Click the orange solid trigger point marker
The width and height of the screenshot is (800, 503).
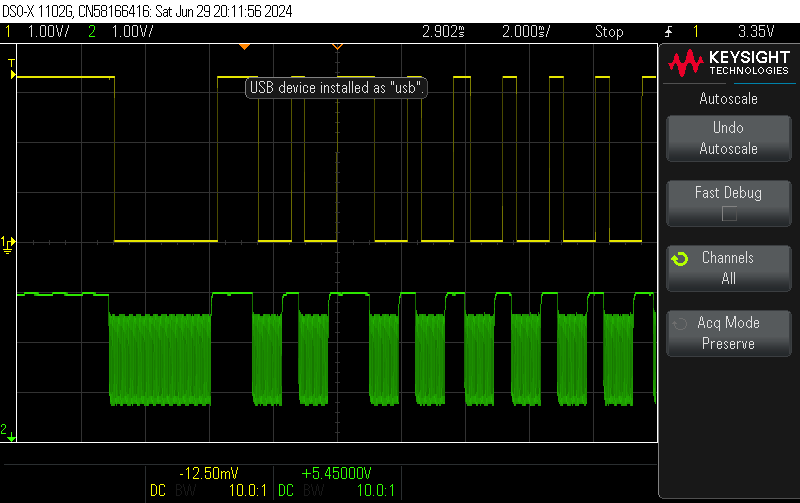244,46
